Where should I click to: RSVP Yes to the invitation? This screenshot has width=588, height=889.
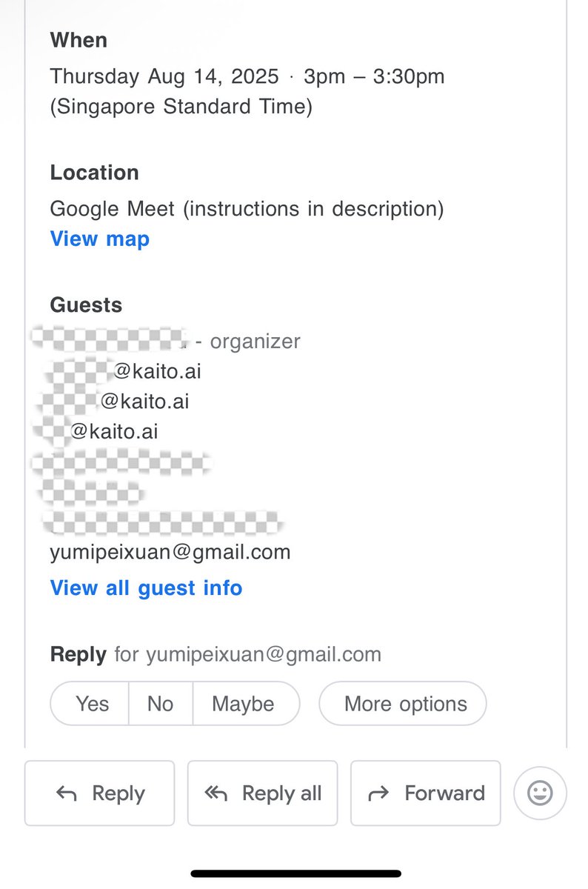point(91,703)
